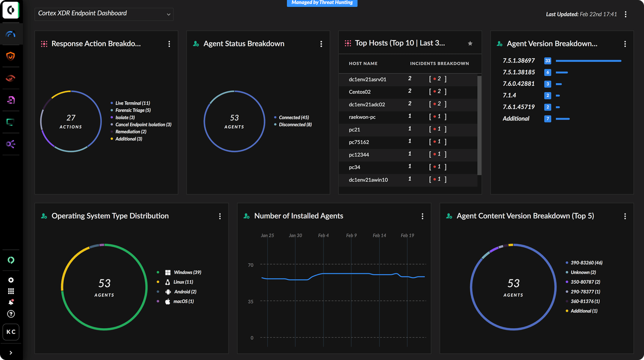Open the magenta document sidebar icon
This screenshot has width=644, height=360.
[11, 100]
